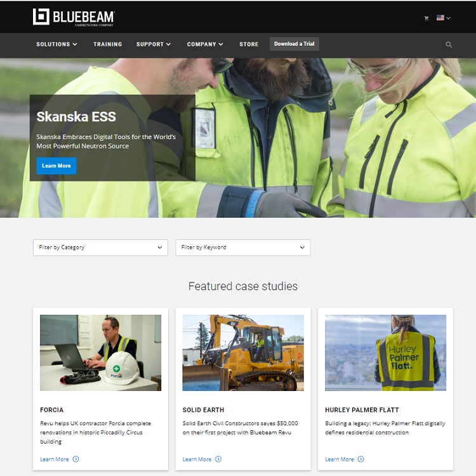Open the Filter by Category dropdown
476x476 pixels.
[100, 248]
